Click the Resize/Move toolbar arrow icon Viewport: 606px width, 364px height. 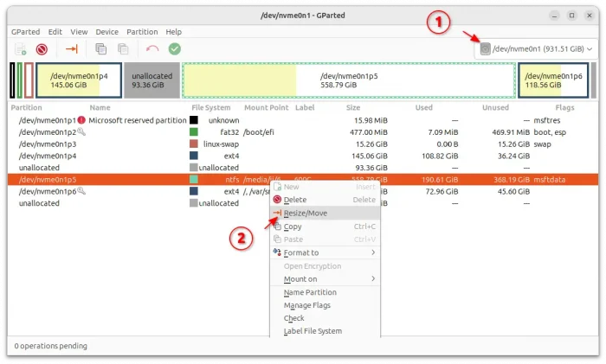point(72,49)
